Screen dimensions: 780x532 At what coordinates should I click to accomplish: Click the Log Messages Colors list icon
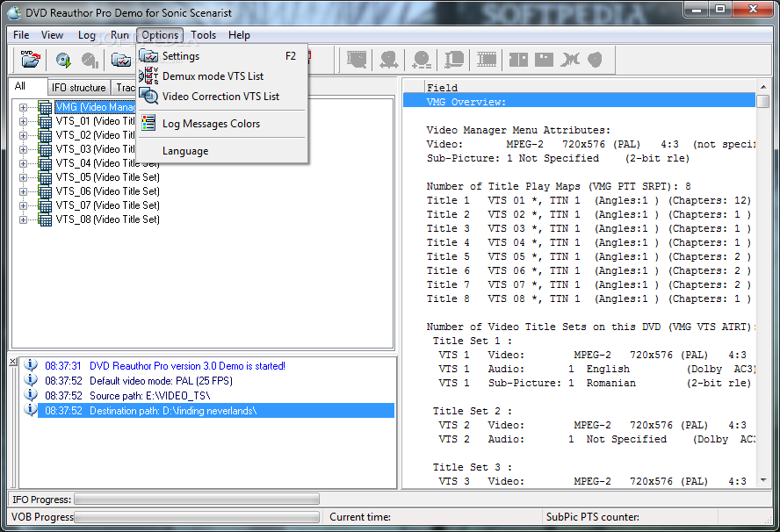tap(148, 123)
